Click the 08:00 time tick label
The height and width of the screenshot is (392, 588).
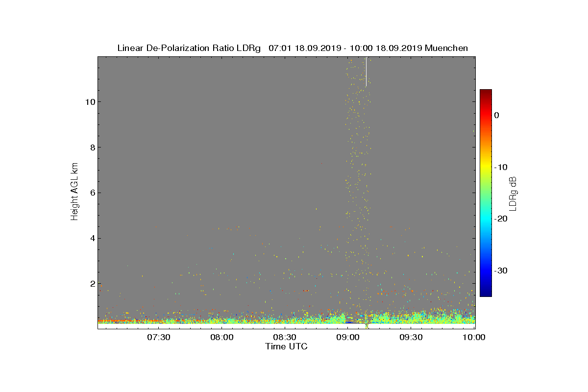[x=221, y=338]
